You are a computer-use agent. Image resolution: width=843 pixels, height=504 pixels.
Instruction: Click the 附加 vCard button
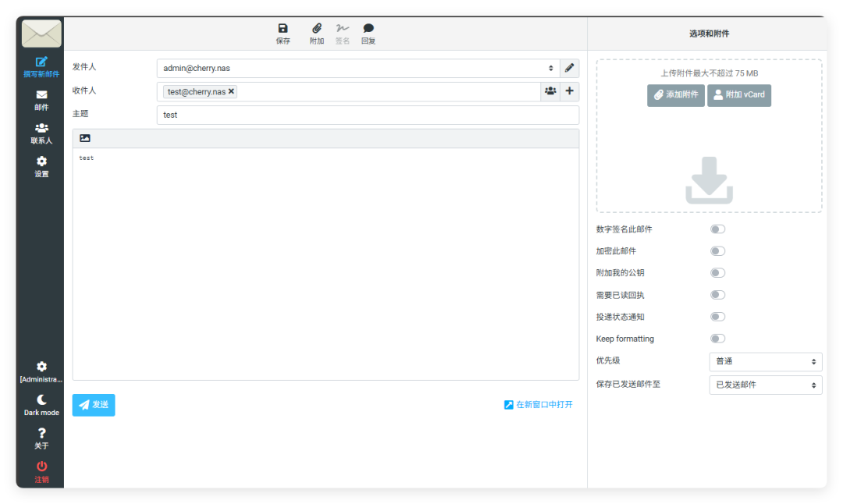(x=739, y=95)
